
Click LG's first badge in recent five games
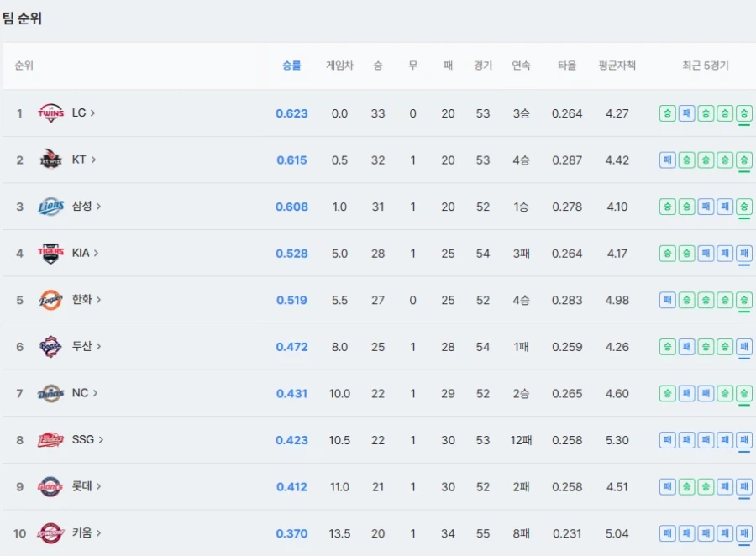(x=667, y=113)
